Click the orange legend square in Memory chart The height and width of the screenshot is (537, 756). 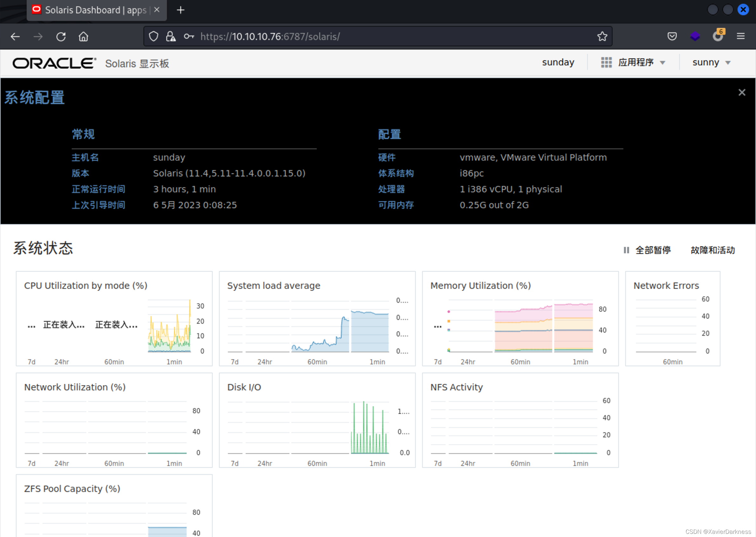point(448,321)
